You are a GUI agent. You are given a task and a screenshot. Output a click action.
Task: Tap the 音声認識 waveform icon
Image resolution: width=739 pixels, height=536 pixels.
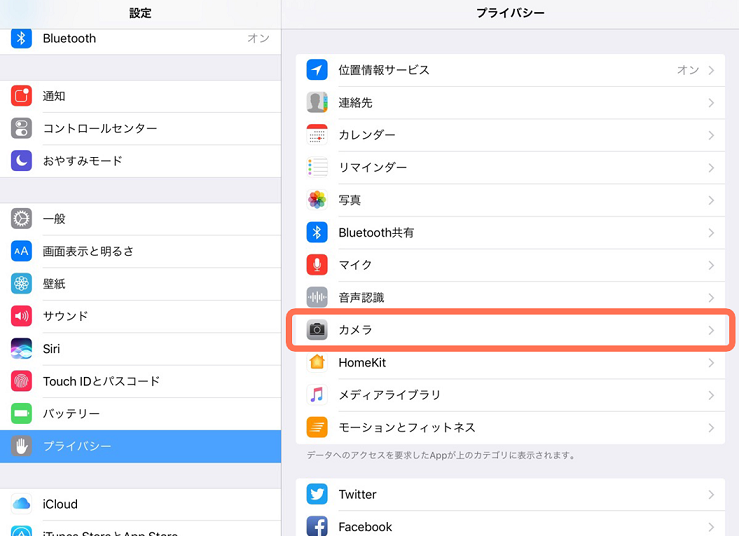tap(317, 297)
